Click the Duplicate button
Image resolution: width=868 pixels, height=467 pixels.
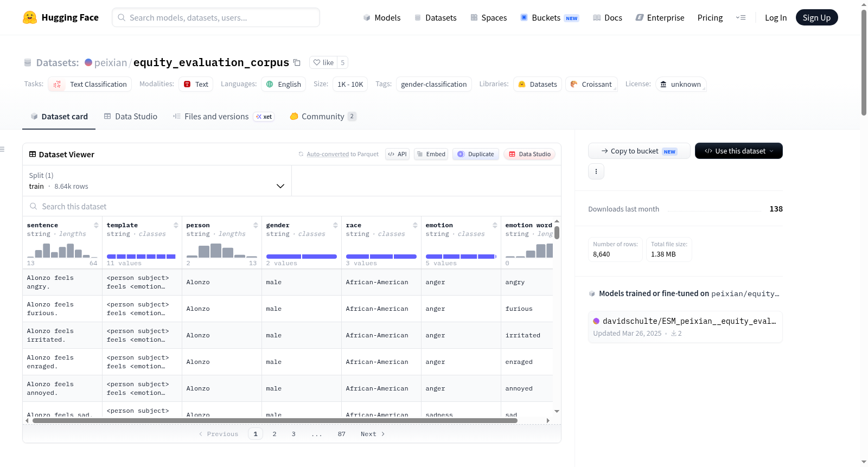476,154
